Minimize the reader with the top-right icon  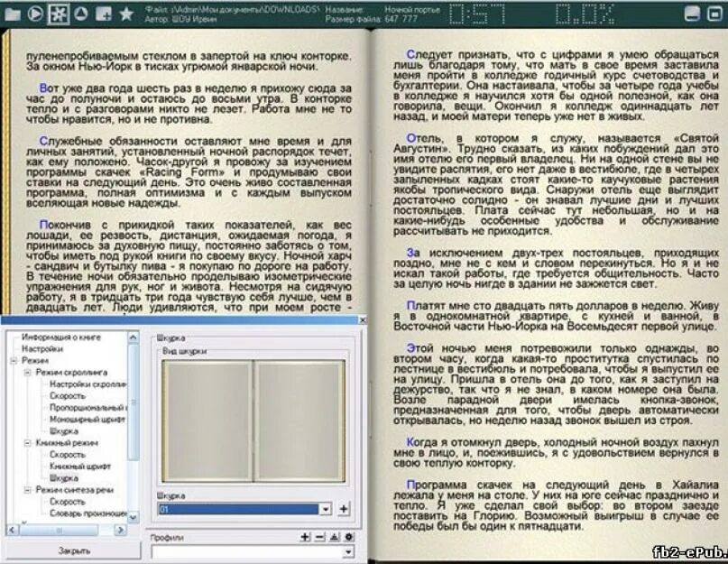pos(692,14)
